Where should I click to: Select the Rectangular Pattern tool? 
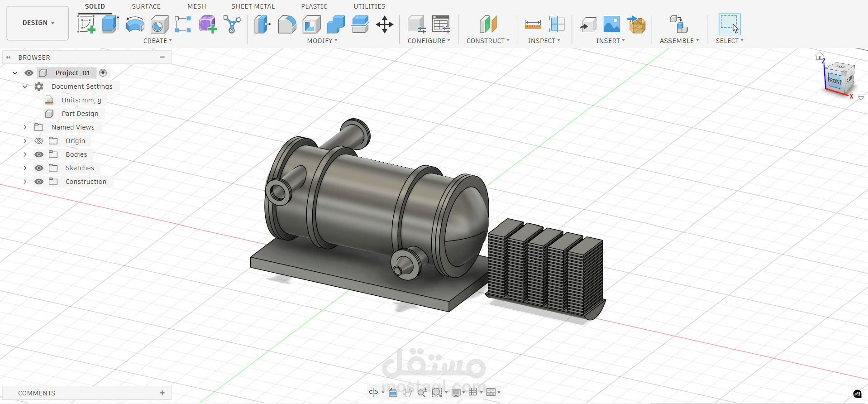(x=183, y=24)
